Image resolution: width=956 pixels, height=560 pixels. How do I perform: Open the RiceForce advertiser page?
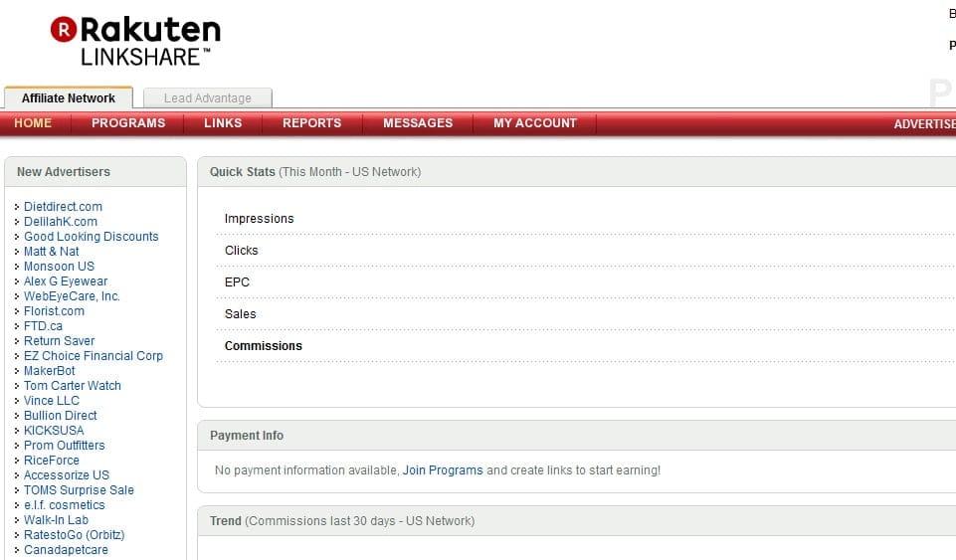tap(51, 461)
